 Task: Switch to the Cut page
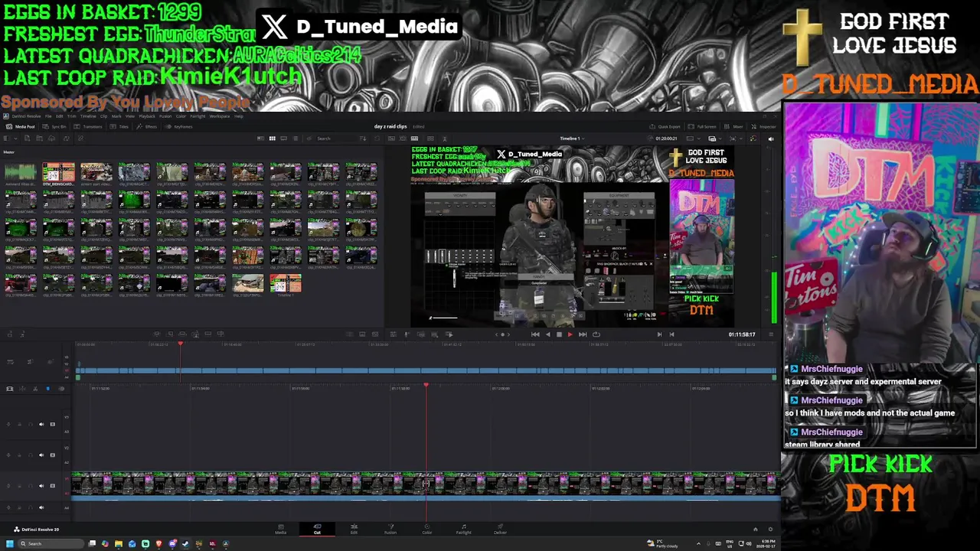(x=317, y=530)
